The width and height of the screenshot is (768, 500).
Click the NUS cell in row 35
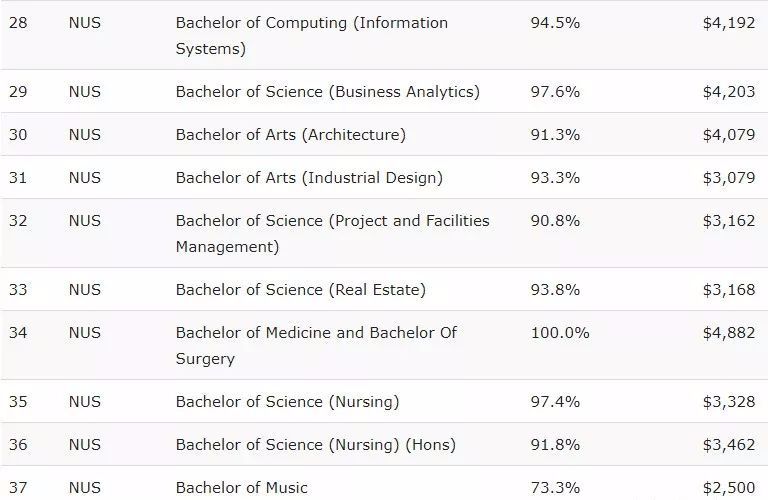(x=85, y=402)
